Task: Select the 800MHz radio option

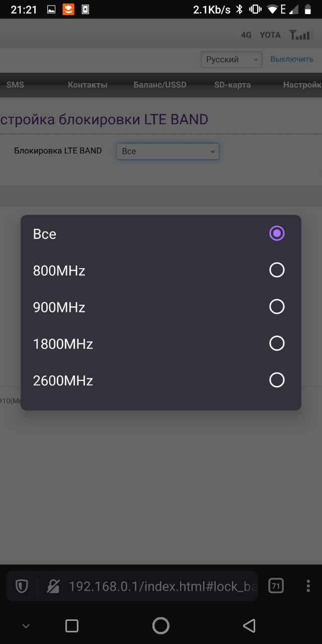Action: click(161, 270)
